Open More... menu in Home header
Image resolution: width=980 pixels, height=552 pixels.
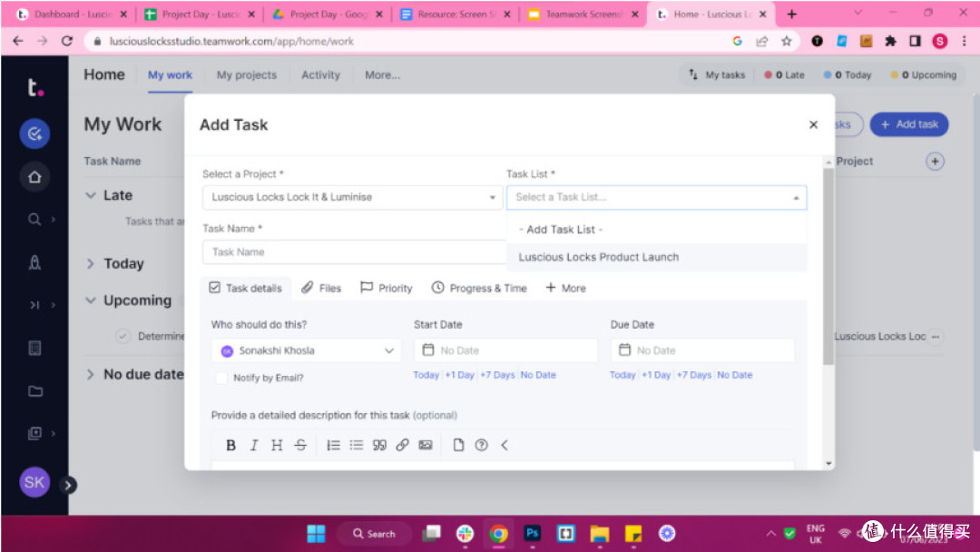click(383, 75)
